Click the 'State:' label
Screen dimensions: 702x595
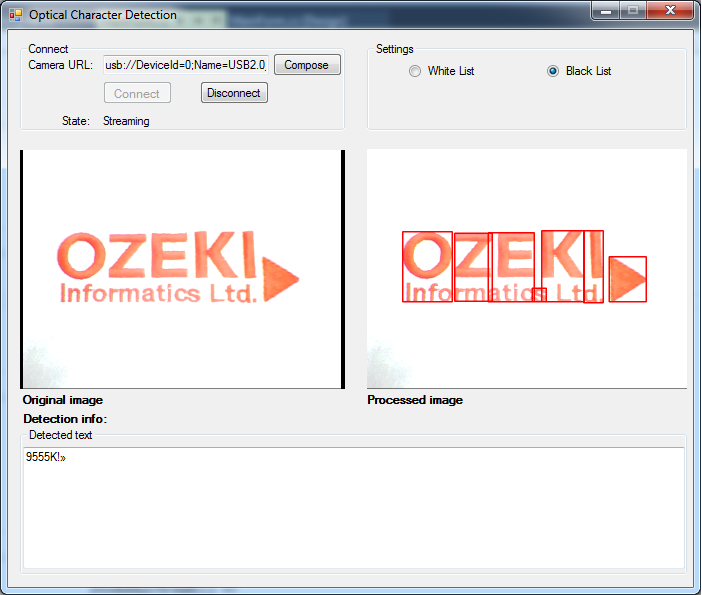pyautogui.click(x=76, y=121)
